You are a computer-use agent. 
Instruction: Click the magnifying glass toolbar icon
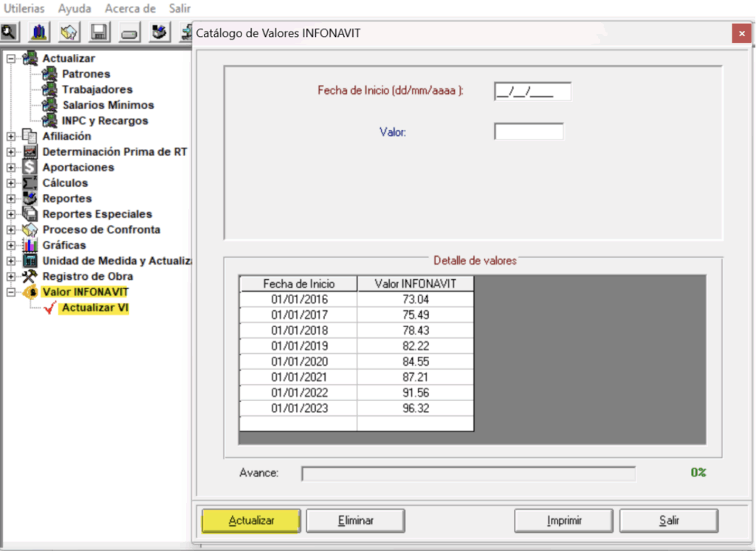pos(9,32)
